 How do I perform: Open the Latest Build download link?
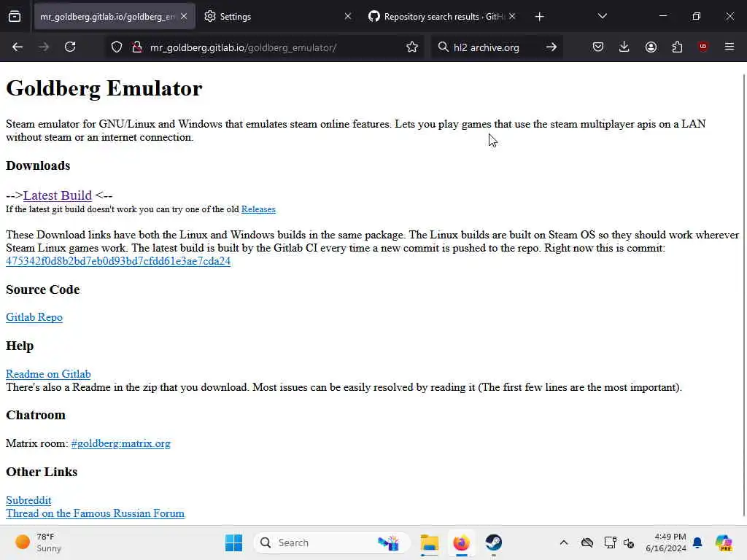click(x=57, y=195)
